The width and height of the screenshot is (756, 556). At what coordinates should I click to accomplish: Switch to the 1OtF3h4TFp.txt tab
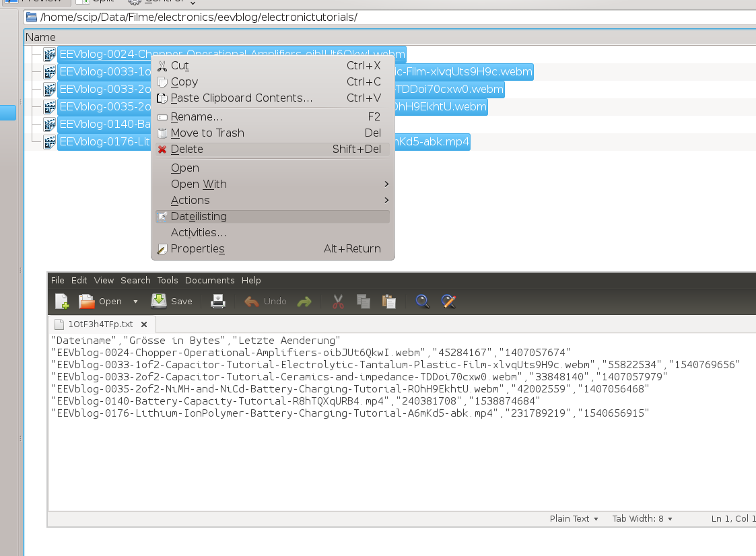click(100, 324)
